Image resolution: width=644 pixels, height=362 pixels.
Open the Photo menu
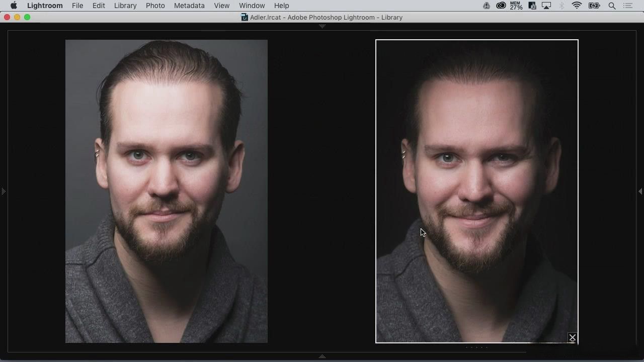coord(155,6)
